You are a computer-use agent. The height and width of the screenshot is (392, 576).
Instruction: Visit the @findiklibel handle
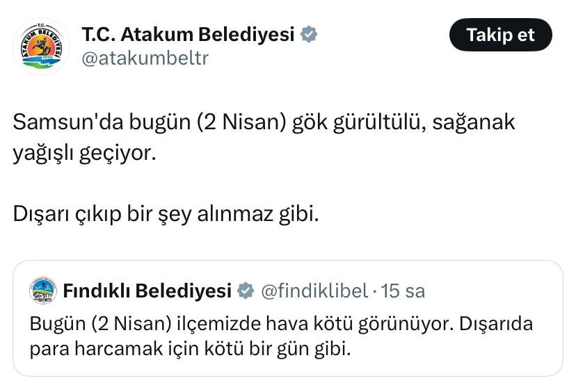click(314, 291)
